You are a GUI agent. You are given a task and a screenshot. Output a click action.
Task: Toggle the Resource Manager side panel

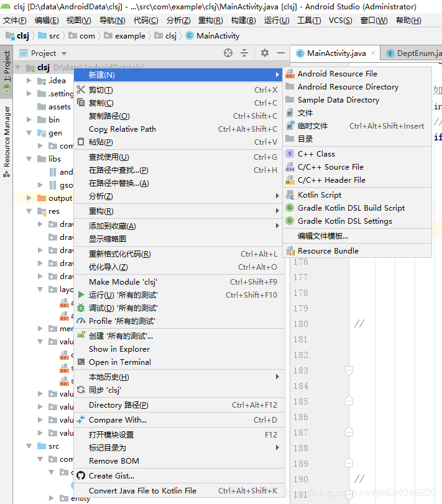click(x=7, y=142)
